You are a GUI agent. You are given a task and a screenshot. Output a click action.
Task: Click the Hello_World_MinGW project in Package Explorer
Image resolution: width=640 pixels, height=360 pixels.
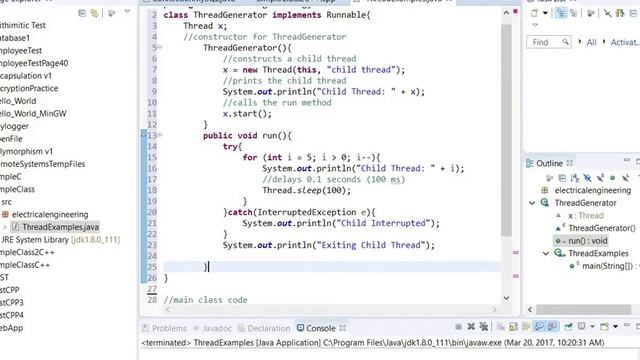point(33,113)
